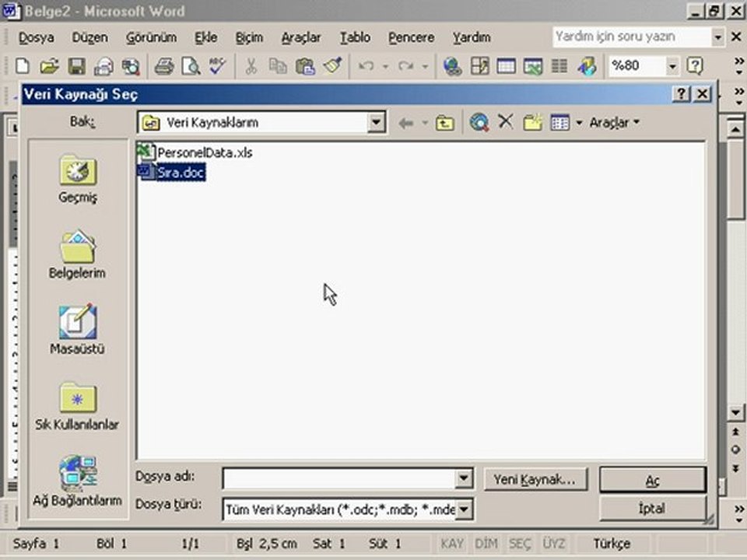Click the Redo arrow icon

click(406, 66)
